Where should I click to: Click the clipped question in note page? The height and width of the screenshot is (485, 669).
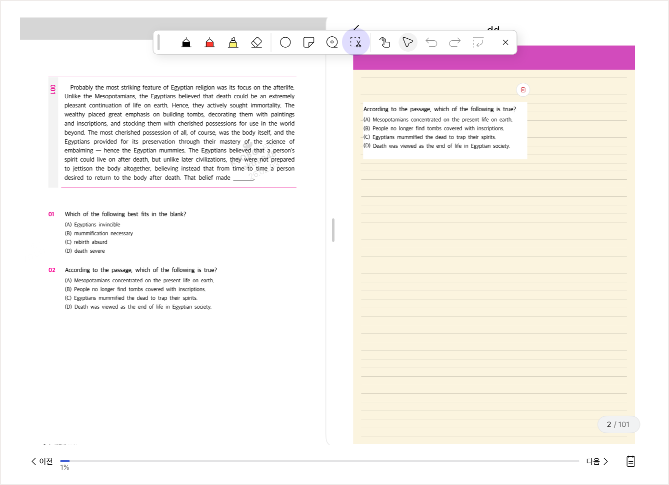pyautogui.click(x=445, y=131)
